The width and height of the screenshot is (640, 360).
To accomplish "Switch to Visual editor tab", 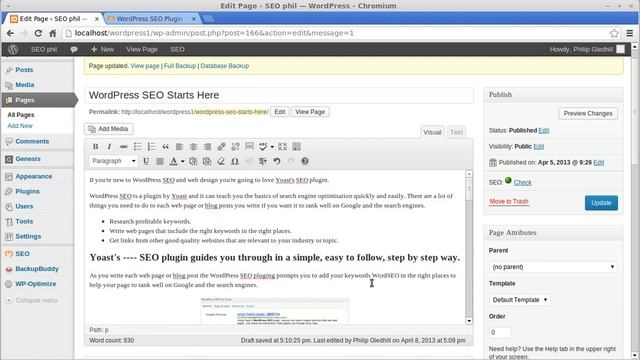I will [x=432, y=132].
